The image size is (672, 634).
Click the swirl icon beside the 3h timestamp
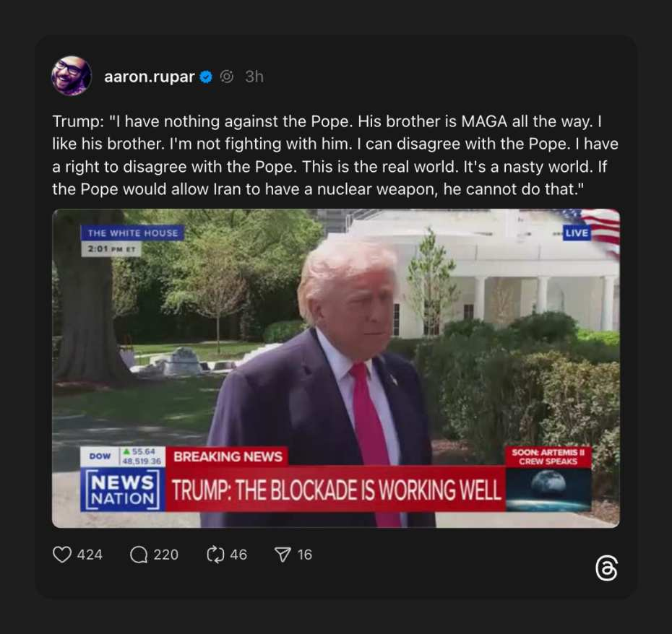pyautogui.click(x=227, y=77)
